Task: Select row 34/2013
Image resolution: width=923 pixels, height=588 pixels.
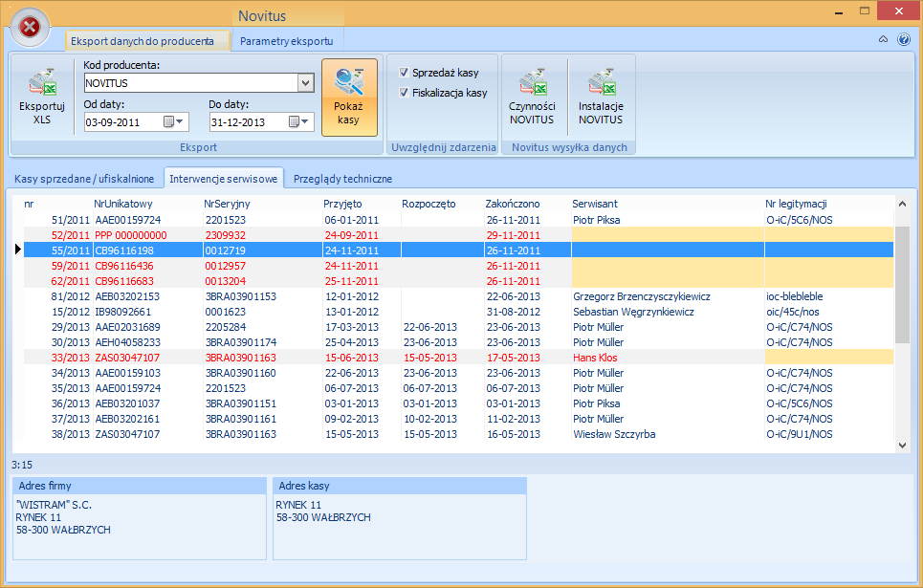Action: [x=458, y=373]
